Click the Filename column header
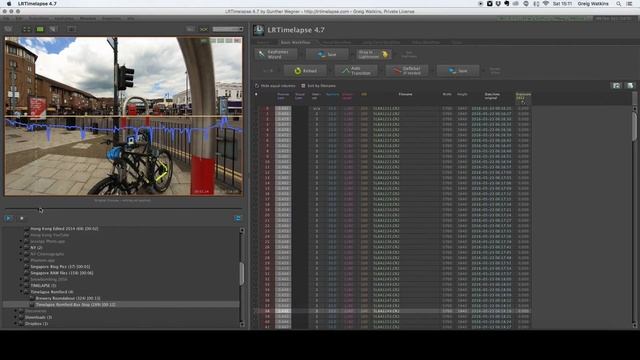Image resolution: width=640 pixels, height=360 pixels. [405, 94]
